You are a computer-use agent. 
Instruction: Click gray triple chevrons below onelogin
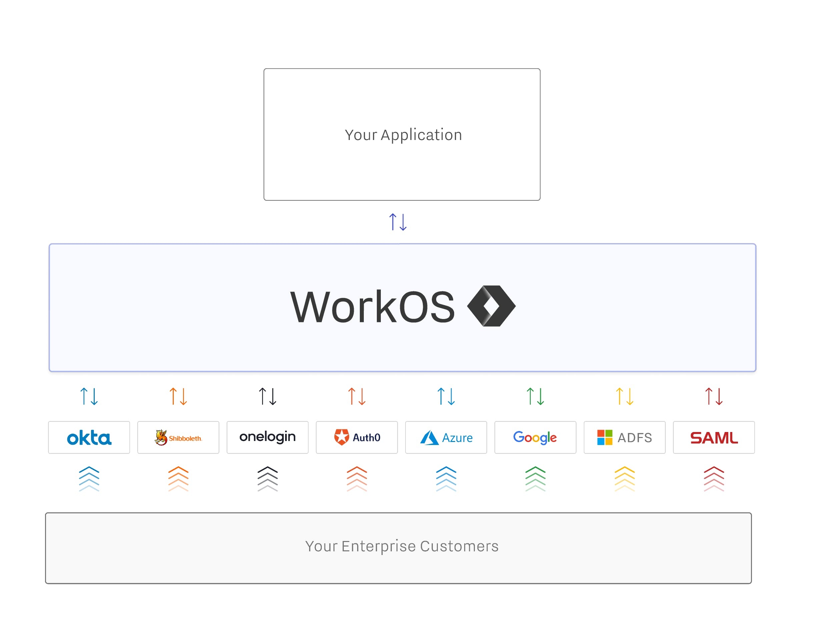pos(267,479)
